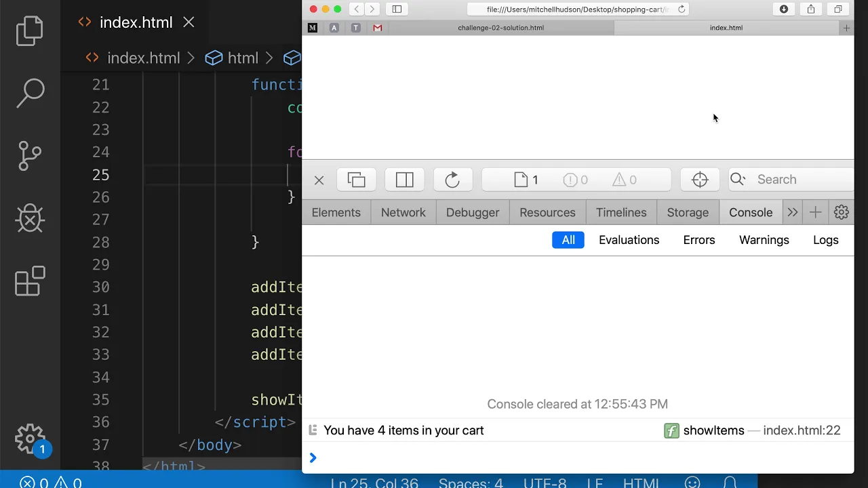Open the Source Control view

30,156
